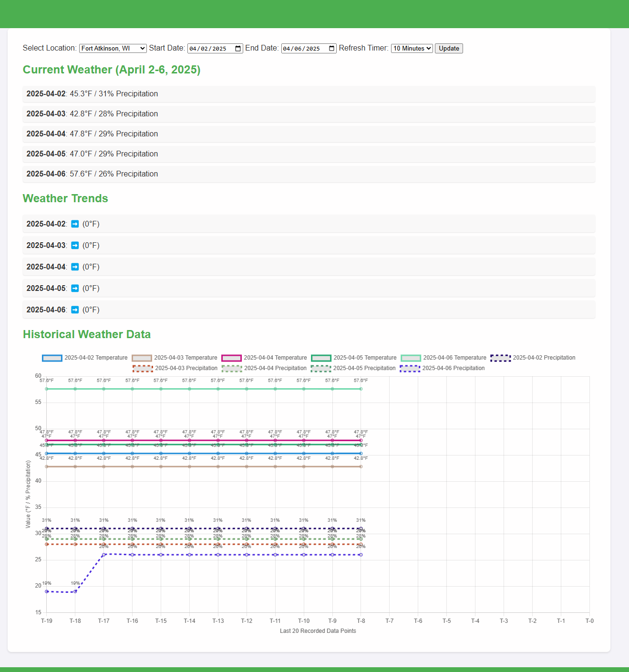
Task: Click the 2025-04-05 Temperature legend swatch
Action: point(321,358)
